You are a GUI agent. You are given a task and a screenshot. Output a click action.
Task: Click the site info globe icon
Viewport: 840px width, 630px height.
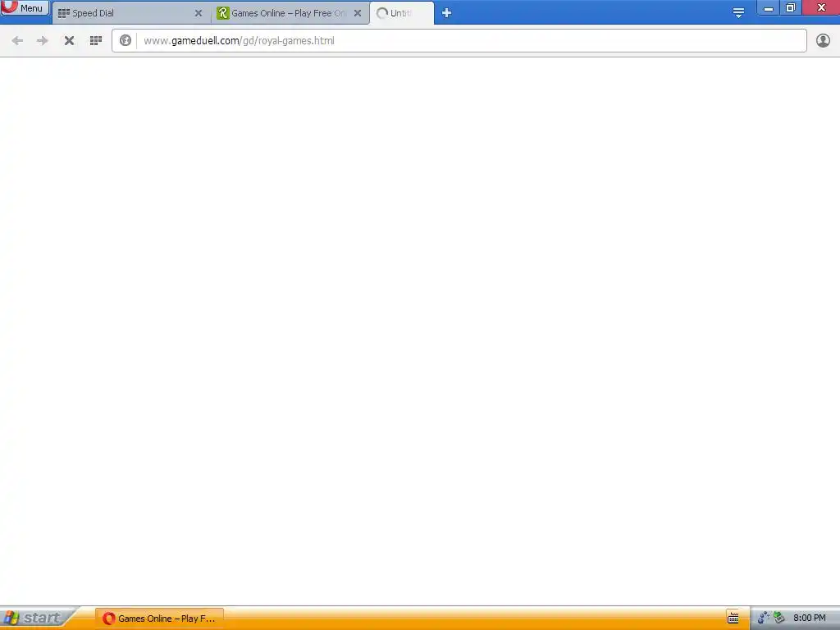coord(126,41)
